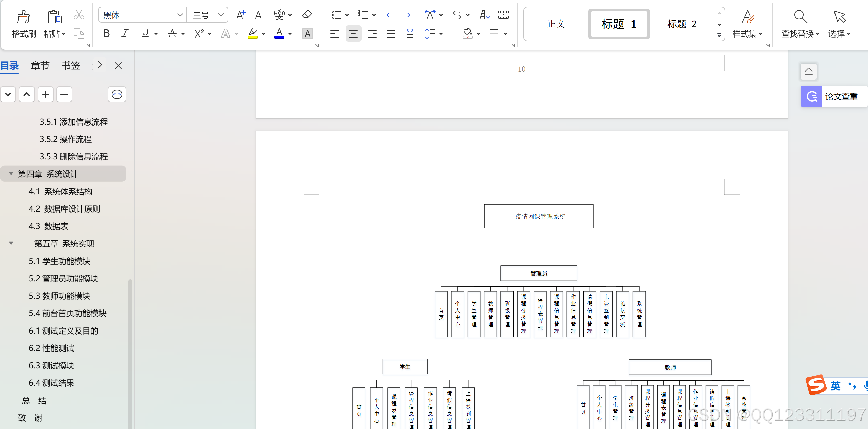Switch to the 书签 tab
This screenshot has height=429, width=868.
pyautogui.click(x=71, y=65)
